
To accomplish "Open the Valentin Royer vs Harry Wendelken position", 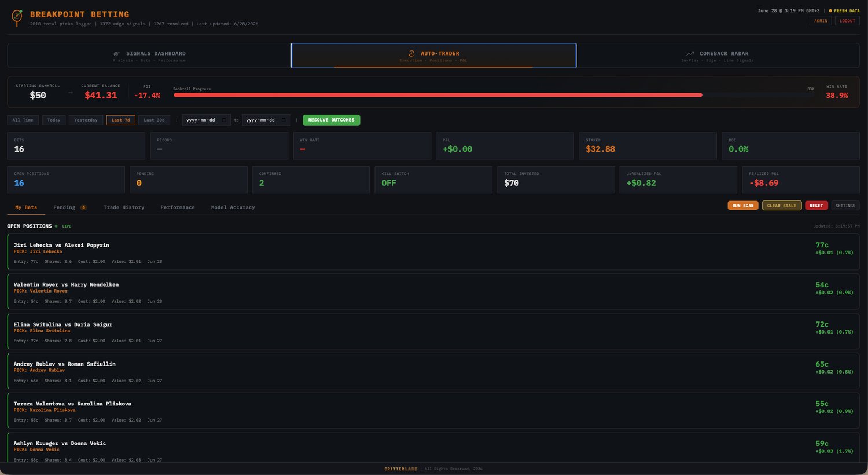I will coord(433,291).
